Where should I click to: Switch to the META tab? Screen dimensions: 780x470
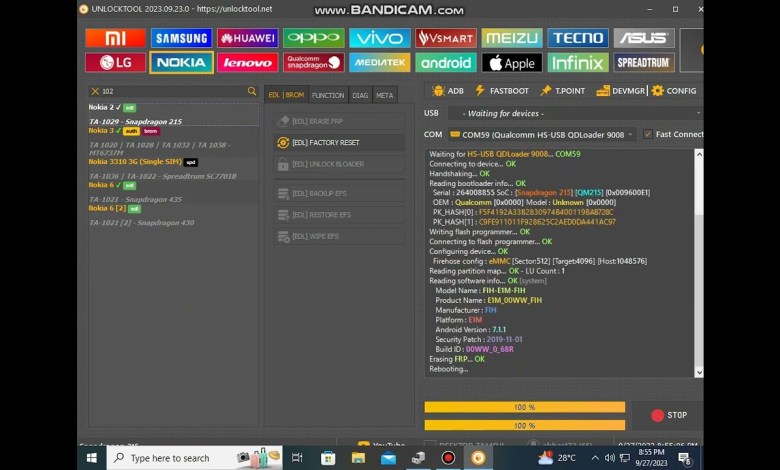coord(385,95)
